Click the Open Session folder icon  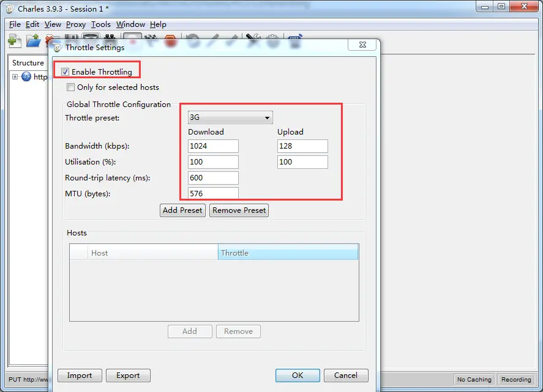(34, 41)
